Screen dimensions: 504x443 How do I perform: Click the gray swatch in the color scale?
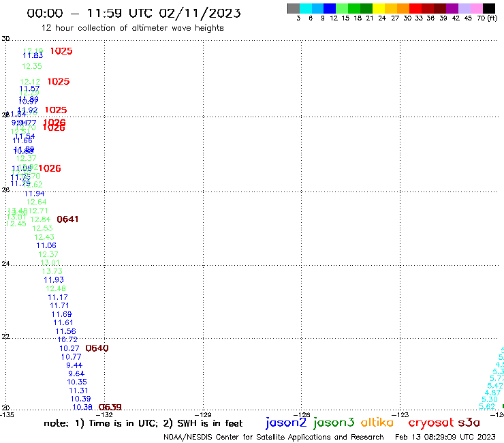click(x=294, y=8)
